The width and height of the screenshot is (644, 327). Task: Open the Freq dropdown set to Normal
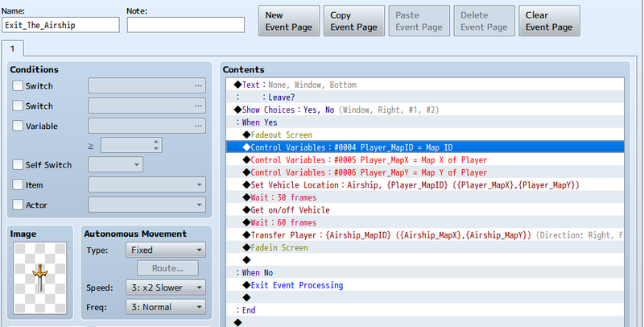[x=166, y=307]
